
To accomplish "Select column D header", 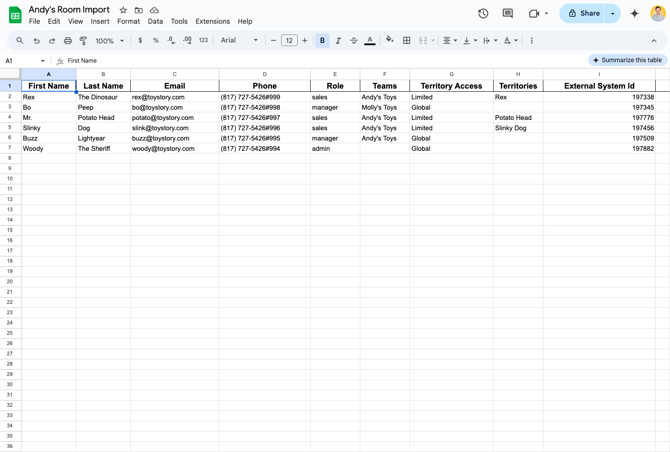I will pyautogui.click(x=265, y=74).
